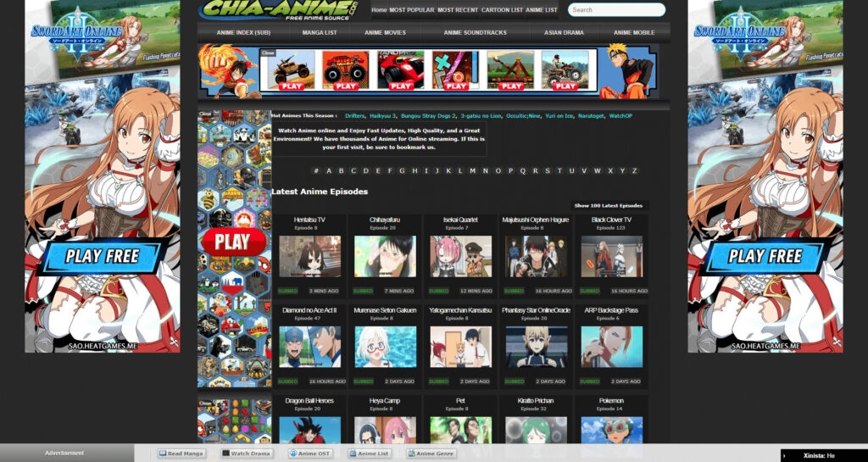Screen dimensions: 868x462
Task: Open the Dragon Ball Heroes title link
Action: (x=309, y=401)
